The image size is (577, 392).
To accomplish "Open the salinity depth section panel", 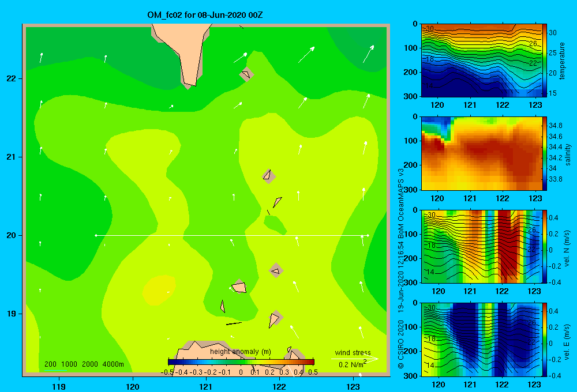I will (482, 153).
